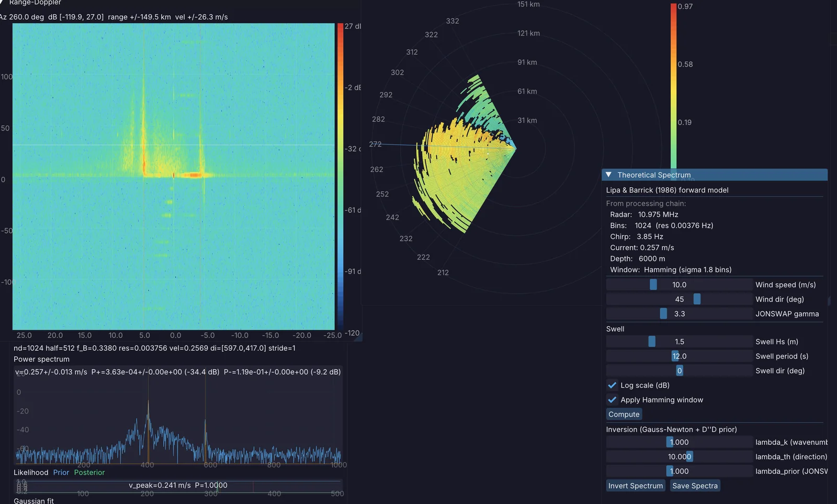Image resolution: width=837 pixels, height=504 pixels.
Task: Click the '0.97' color scale value
Action: [685, 7]
